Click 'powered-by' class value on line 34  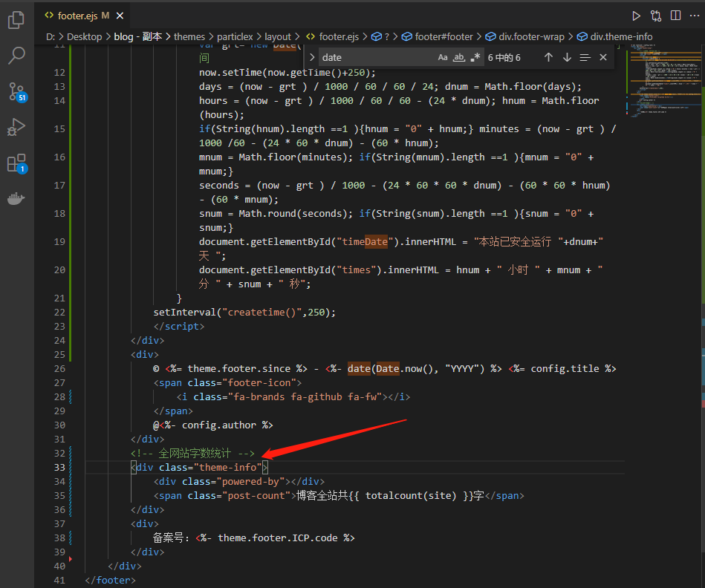pos(250,482)
